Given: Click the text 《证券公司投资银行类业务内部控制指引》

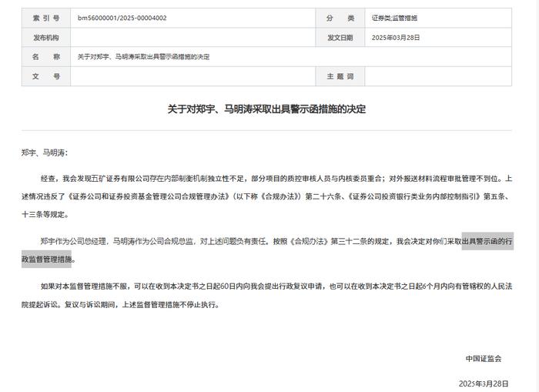Looking at the screenshot, I should click(413, 196).
